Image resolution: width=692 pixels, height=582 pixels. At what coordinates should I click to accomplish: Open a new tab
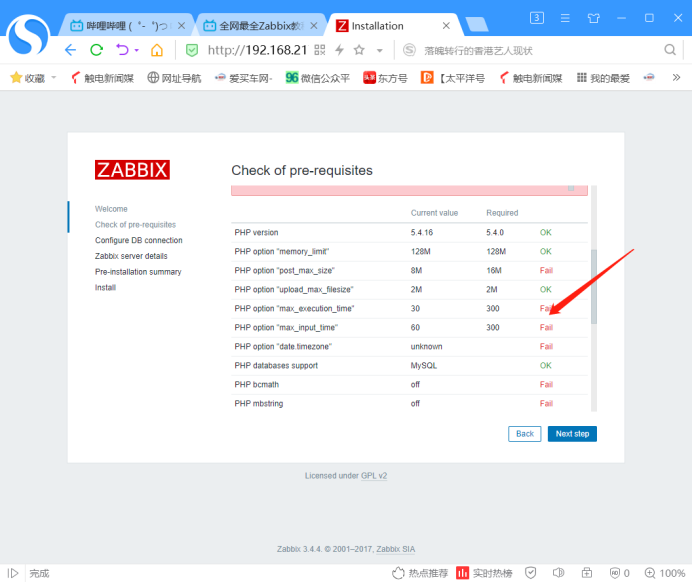point(477,25)
